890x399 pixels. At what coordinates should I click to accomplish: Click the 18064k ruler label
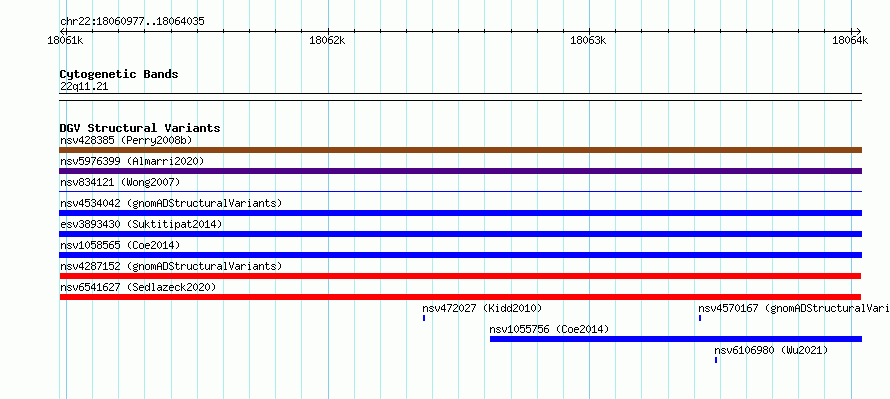(x=850, y=40)
